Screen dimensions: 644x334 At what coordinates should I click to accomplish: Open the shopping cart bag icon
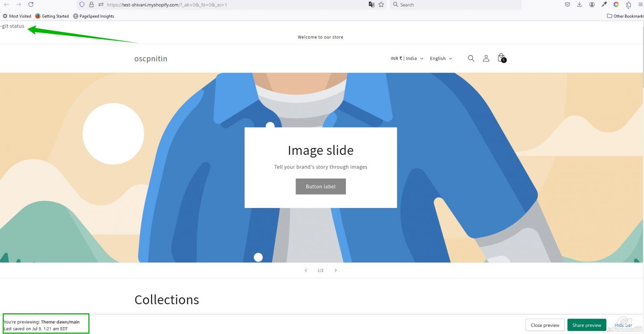click(501, 58)
